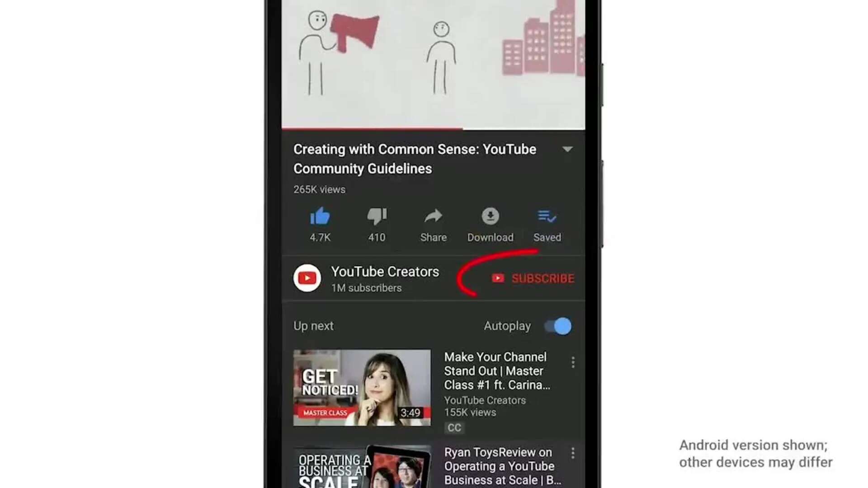This screenshot has height=488, width=868.
Task: Tap the Operating a Business at Scale thumbnail
Action: 362,467
